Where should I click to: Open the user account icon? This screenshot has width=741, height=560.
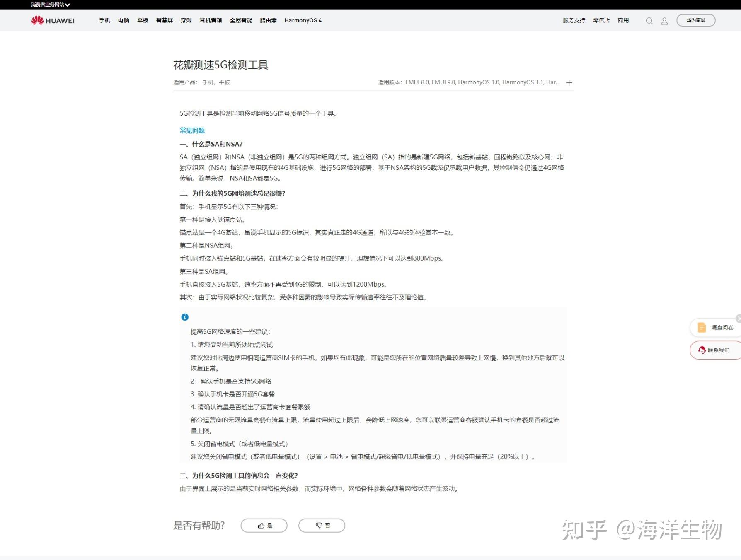(664, 21)
